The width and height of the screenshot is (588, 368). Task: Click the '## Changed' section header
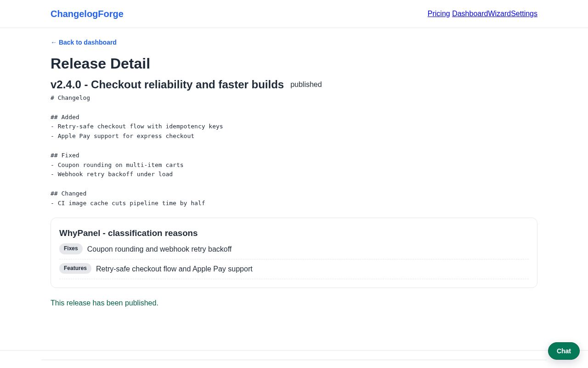coord(68,194)
